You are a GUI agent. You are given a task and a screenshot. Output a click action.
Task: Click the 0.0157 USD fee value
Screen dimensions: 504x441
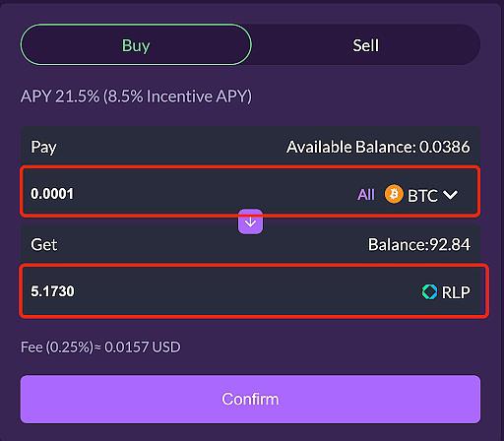[x=143, y=347]
